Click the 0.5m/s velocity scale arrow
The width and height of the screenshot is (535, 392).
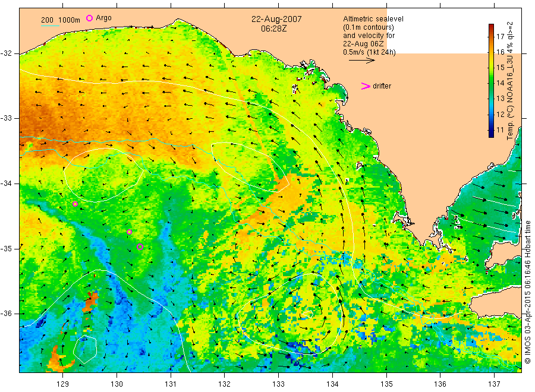click(x=361, y=61)
